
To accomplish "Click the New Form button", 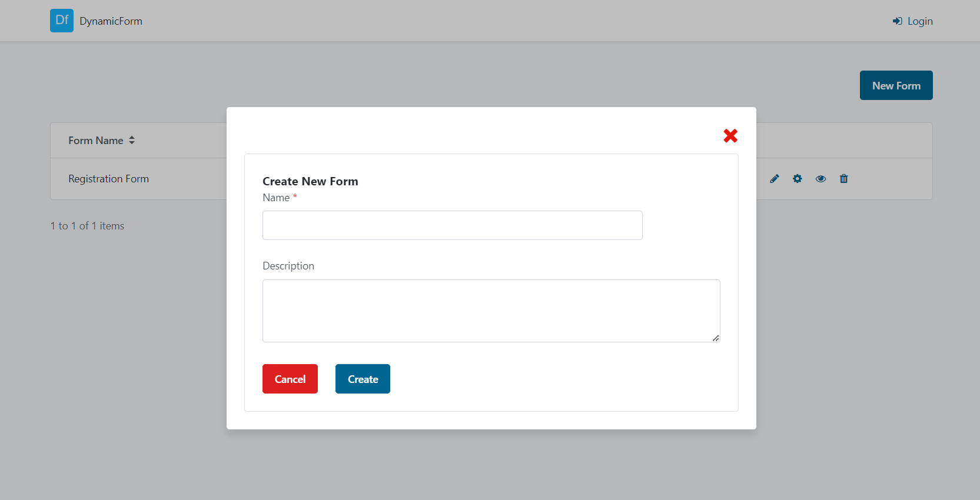I will coord(896,85).
